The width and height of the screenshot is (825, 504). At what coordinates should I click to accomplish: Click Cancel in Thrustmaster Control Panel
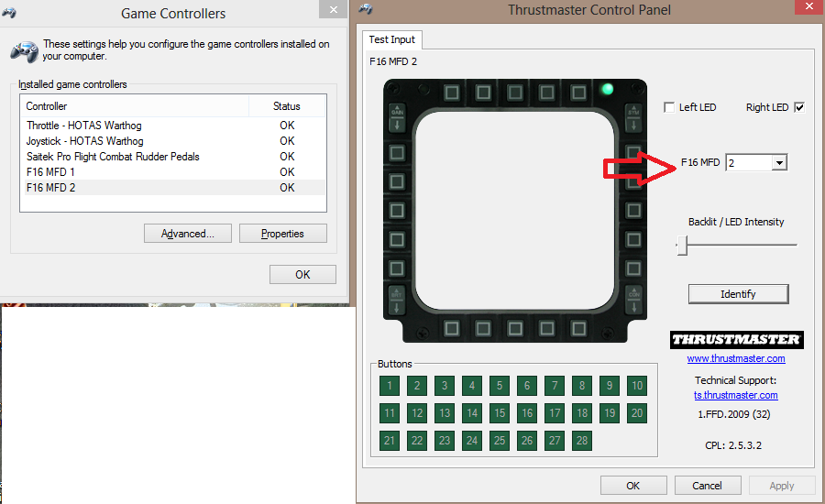click(x=707, y=486)
